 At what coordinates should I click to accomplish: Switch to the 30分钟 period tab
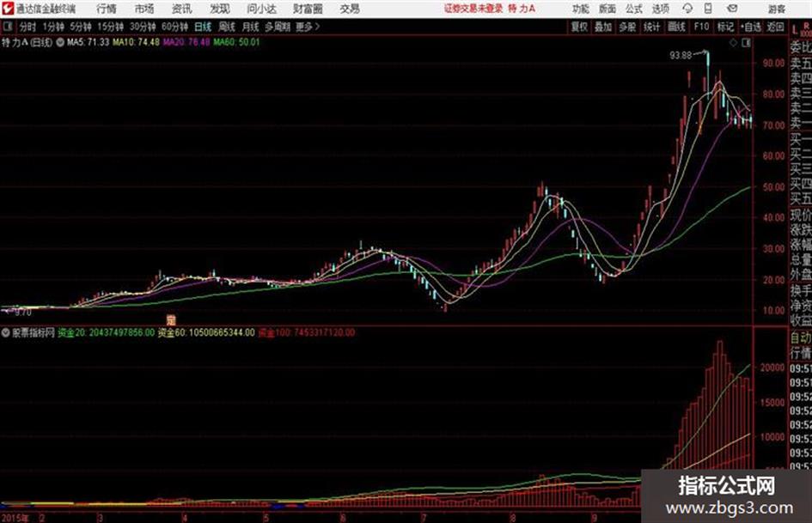click(143, 27)
